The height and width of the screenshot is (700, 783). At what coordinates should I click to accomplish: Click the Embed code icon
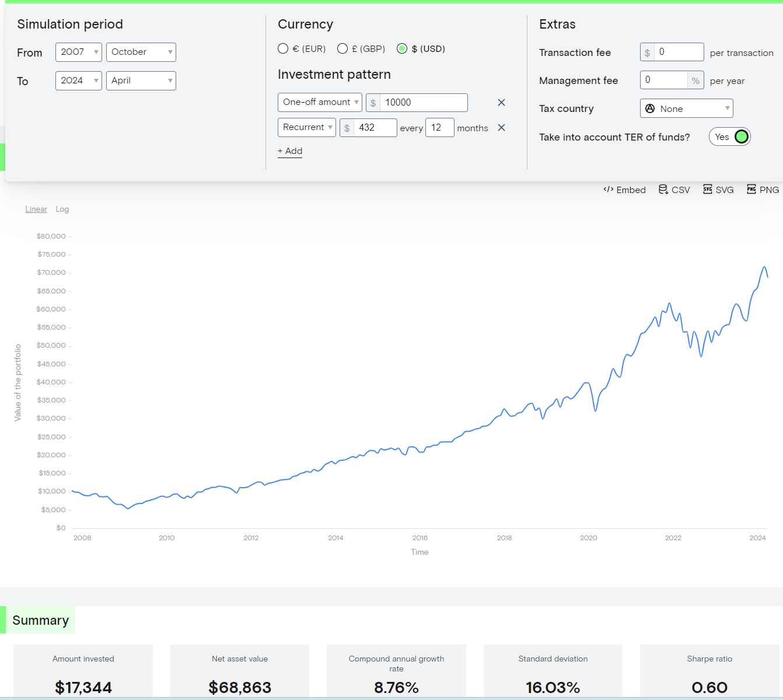click(608, 190)
